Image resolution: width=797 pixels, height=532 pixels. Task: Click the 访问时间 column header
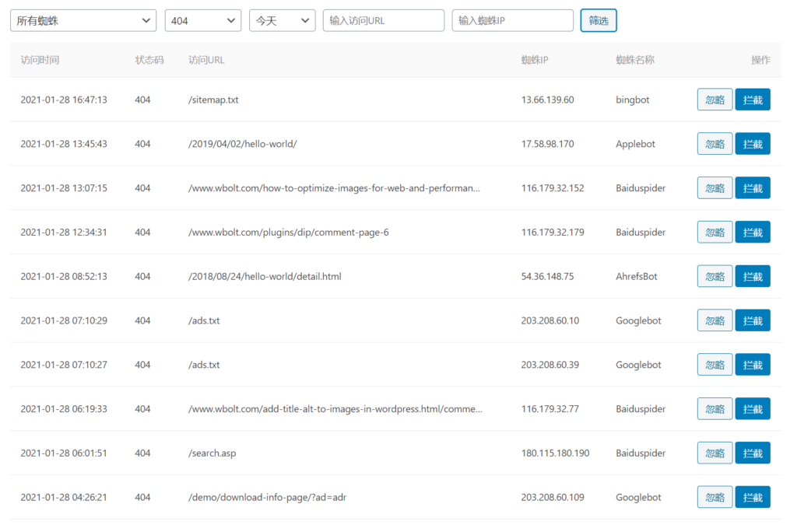point(40,60)
